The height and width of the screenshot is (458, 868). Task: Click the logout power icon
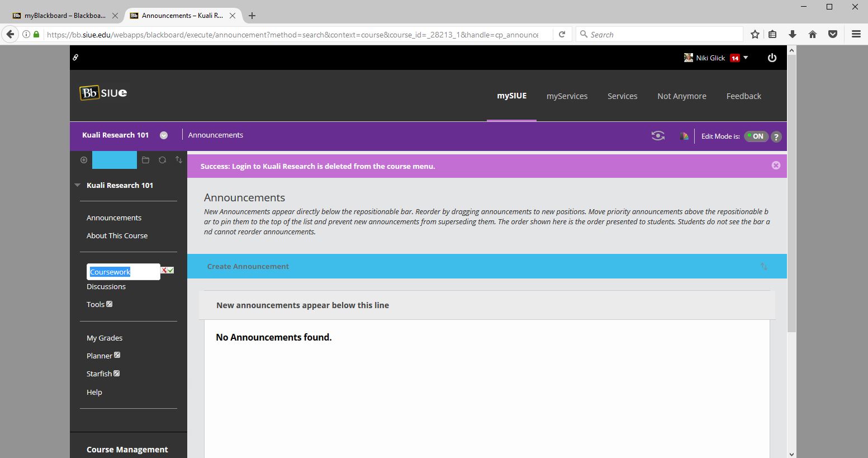(x=772, y=58)
